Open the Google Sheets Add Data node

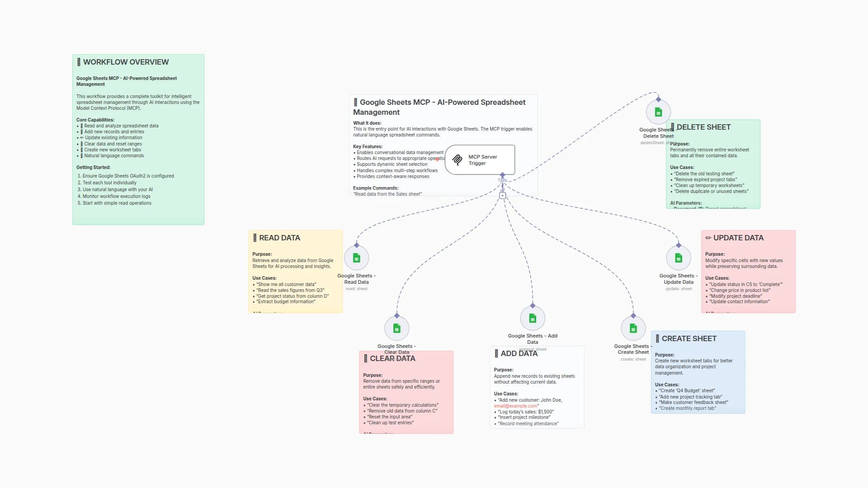[x=532, y=319]
